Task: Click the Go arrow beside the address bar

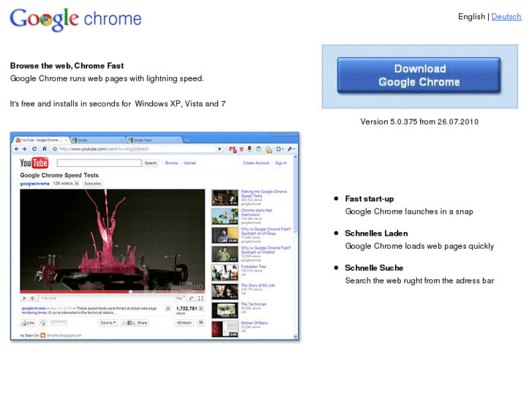Action: click(220, 149)
